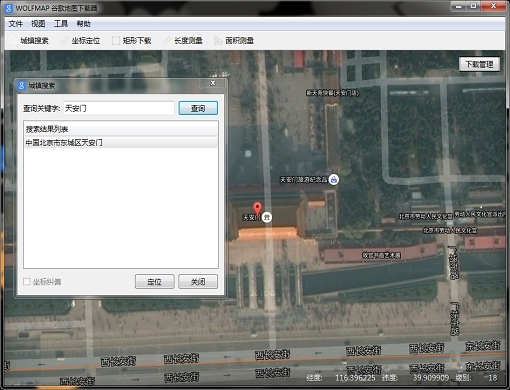Click the 搜索结果列表 column header
This screenshot has height=390, width=510.
point(121,129)
